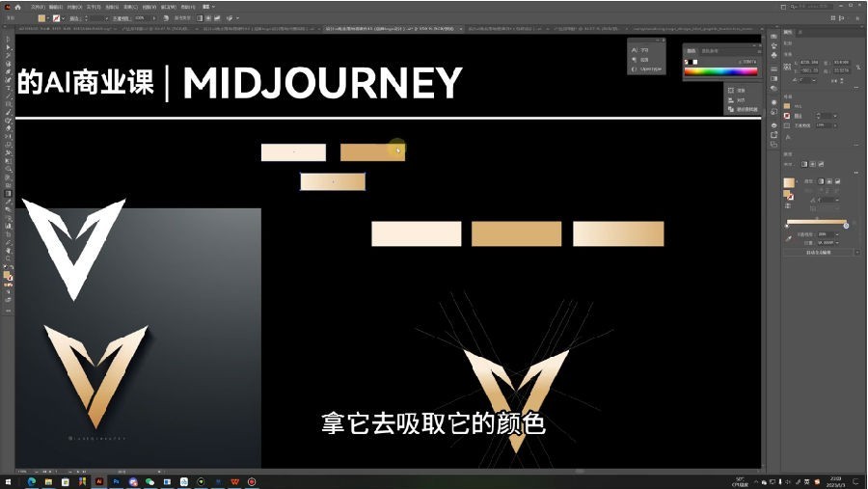Click the Illustrator icon in Windows taskbar
This screenshot has height=489, width=868.
[x=99, y=482]
